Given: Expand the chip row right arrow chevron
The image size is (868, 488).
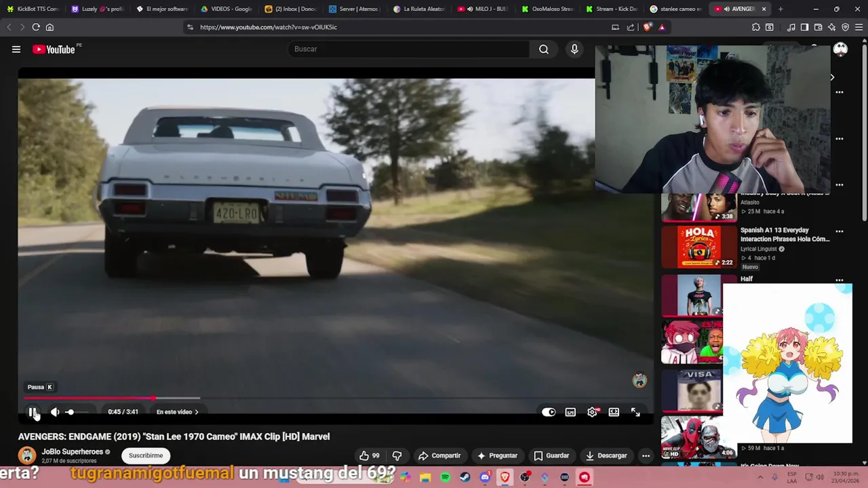Looking at the screenshot, I should 832,77.
